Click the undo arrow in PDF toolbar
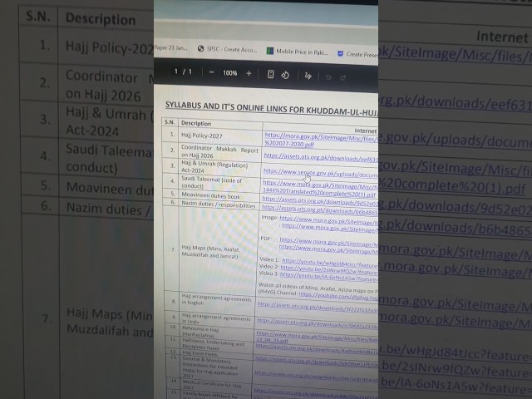 coord(328,77)
